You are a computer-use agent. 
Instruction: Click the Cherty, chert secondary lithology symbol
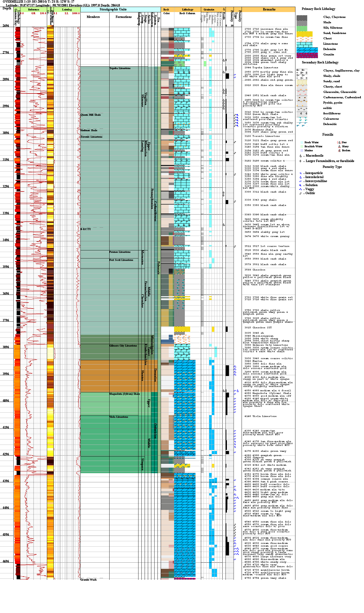[x=302, y=87]
